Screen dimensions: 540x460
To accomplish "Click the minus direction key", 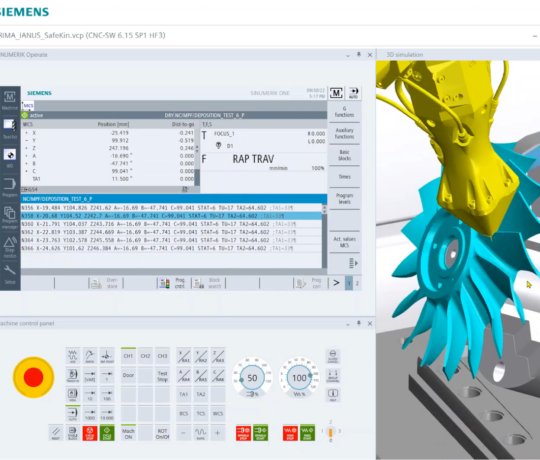I will tap(184, 433).
